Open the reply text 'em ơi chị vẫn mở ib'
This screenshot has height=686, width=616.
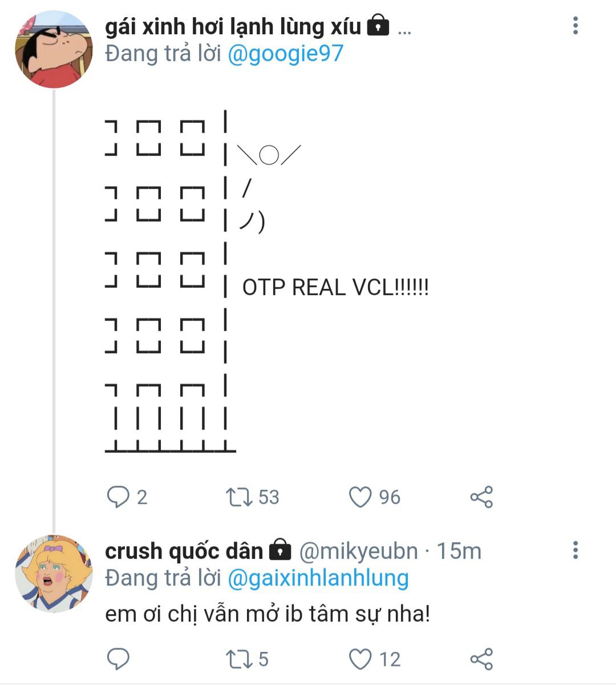267,615
